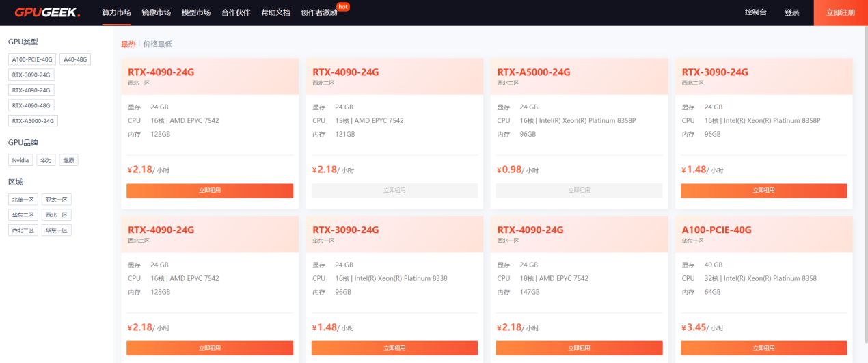
Task: Toggle the A100-PCIE-40G GPU type filter
Action: (32, 59)
